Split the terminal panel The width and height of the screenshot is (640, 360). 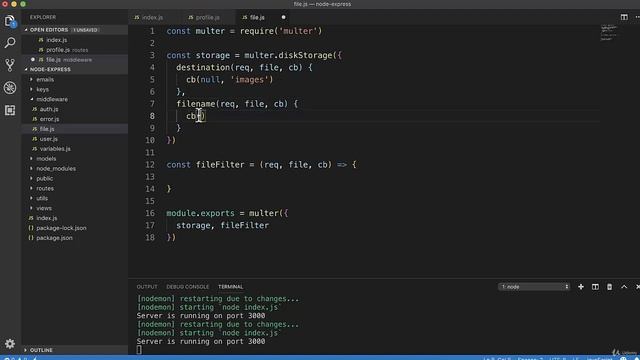[x=595, y=287]
